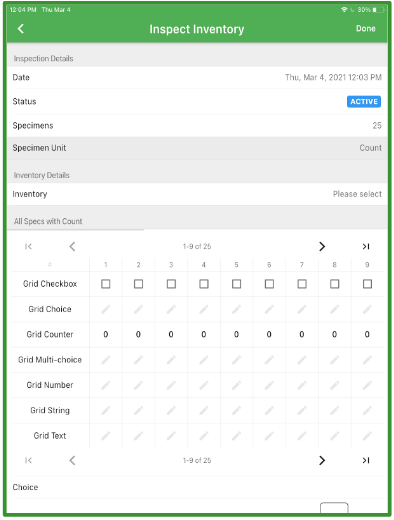394x520 pixels.
Task: Edit Grid Number for specimen 6
Action: click(269, 385)
